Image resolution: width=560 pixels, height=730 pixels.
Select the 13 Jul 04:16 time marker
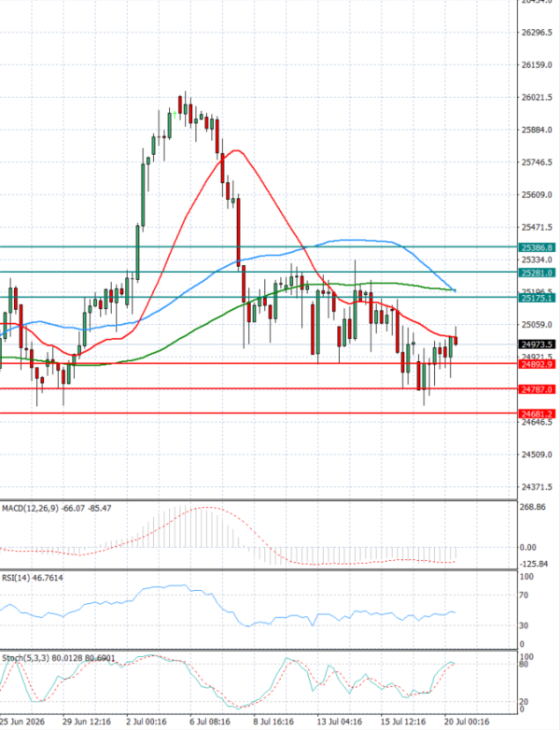pos(338,722)
